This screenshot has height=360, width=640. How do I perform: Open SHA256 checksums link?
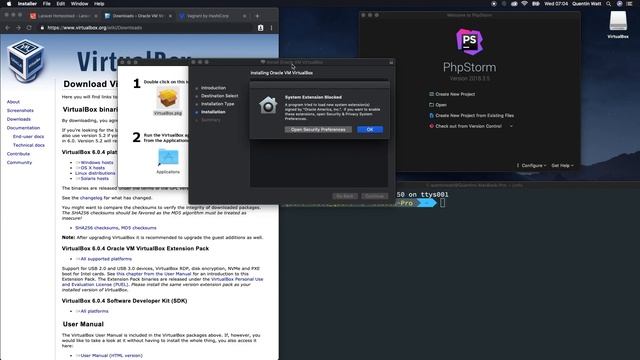pos(97,228)
